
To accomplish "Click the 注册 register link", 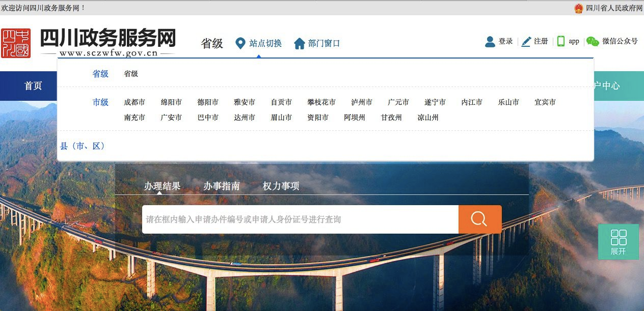I will pyautogui.click(x=541, y=41).
